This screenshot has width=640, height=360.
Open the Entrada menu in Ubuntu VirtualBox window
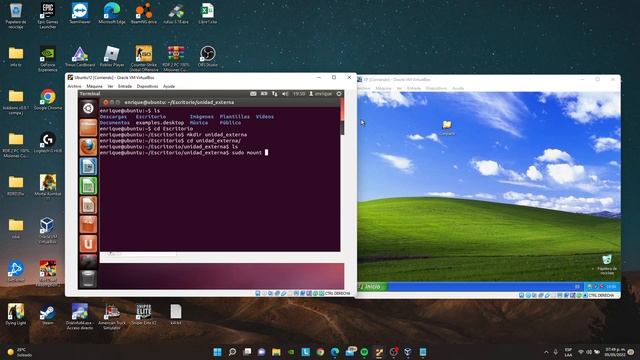[125, 86]
